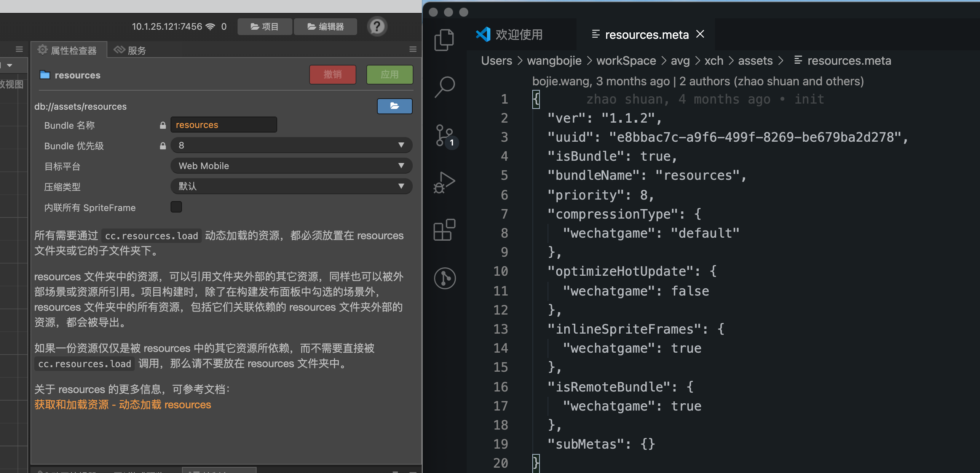
Task: Click the help question mark icon
Action: pos(377,27)
